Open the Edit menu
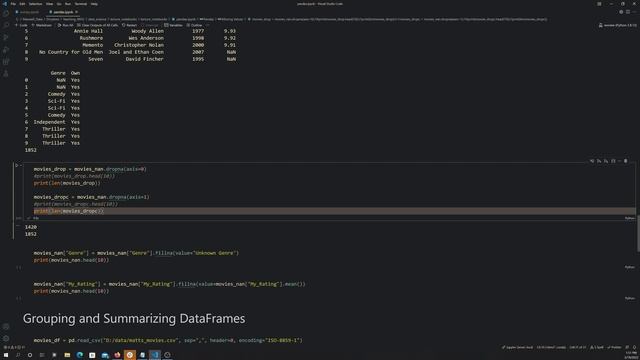This screenshot has width=640, height=360. [22, 4]
